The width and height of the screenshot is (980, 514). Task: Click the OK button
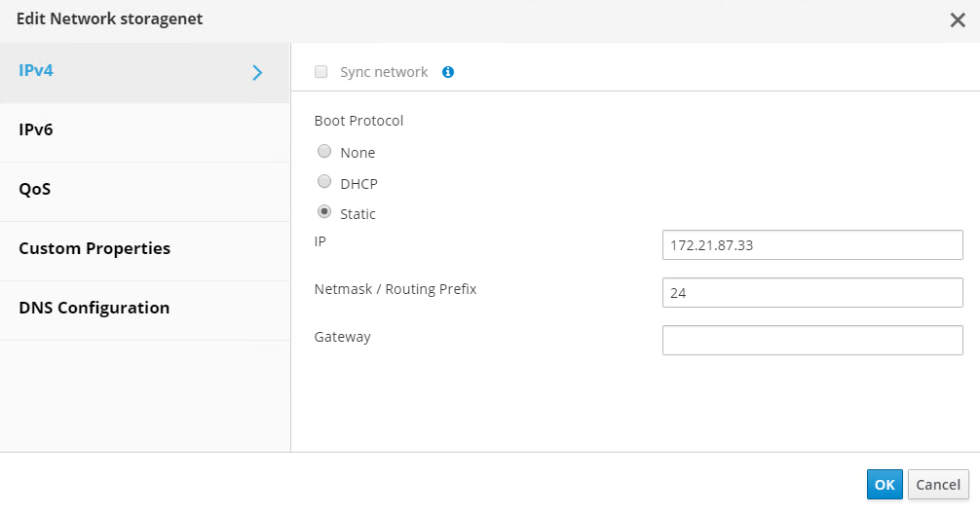click(885, 485)
